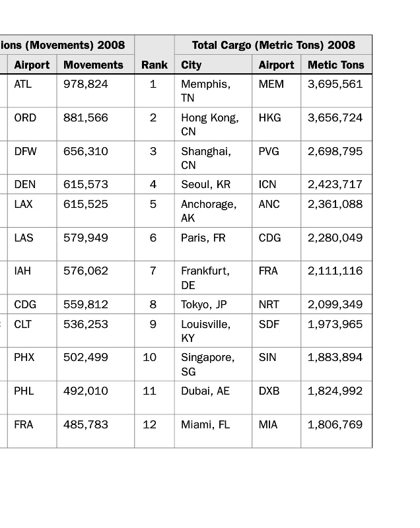
Task: Click the Rank column header
Action: (154, 65)
